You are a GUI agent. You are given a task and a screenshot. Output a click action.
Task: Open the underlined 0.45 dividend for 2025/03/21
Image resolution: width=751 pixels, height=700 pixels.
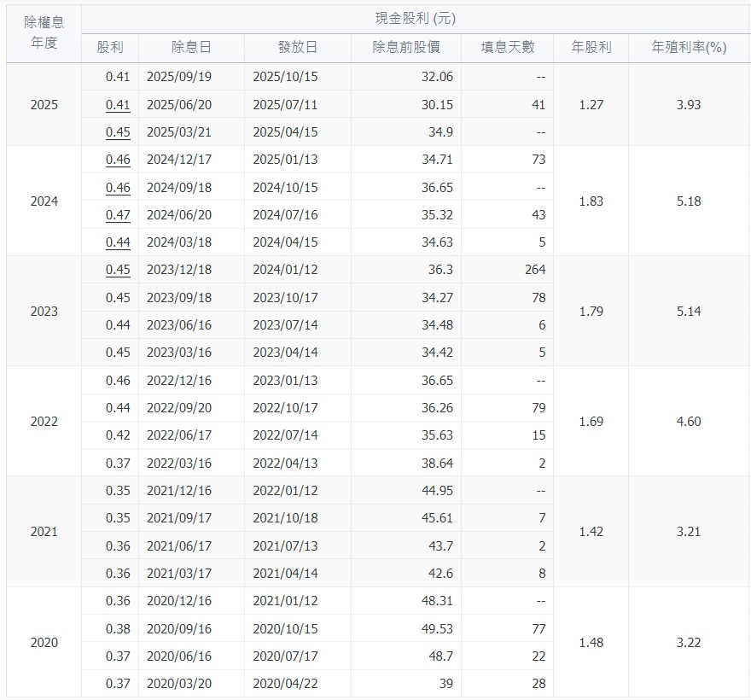(x=118, y=132)
